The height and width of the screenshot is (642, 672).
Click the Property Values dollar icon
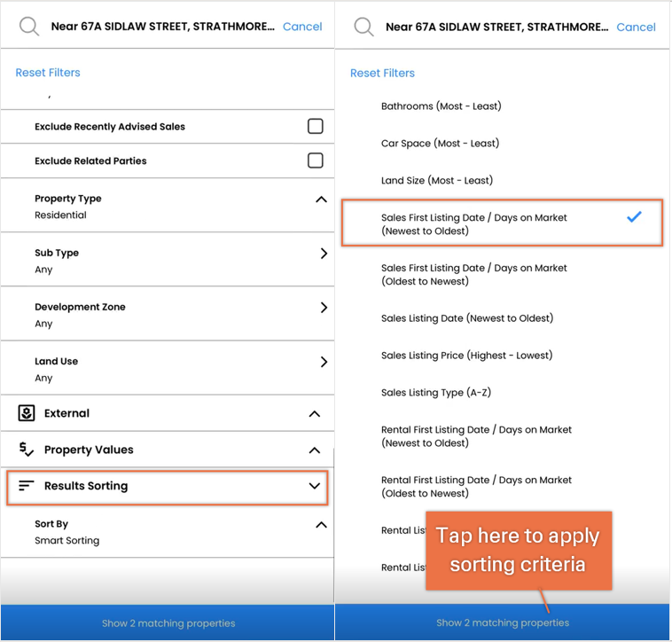pos(26,450)
